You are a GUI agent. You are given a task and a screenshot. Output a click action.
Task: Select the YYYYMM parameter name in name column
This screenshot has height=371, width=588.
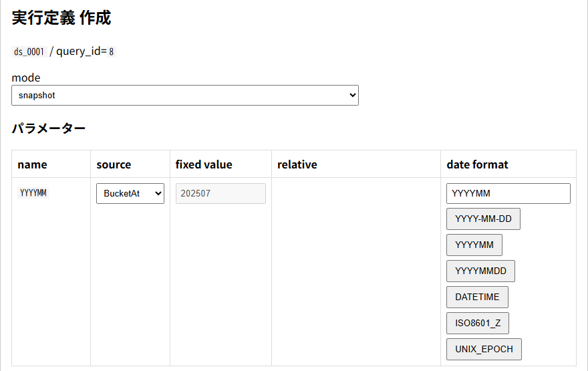coord(33,193)
